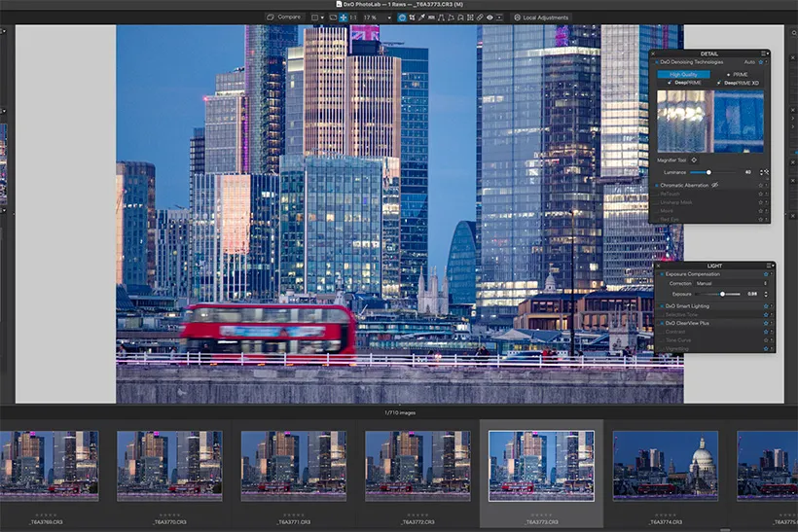Favorite the Unsharp Mask tool star
The image size is (798, 532).
(760, 202)
